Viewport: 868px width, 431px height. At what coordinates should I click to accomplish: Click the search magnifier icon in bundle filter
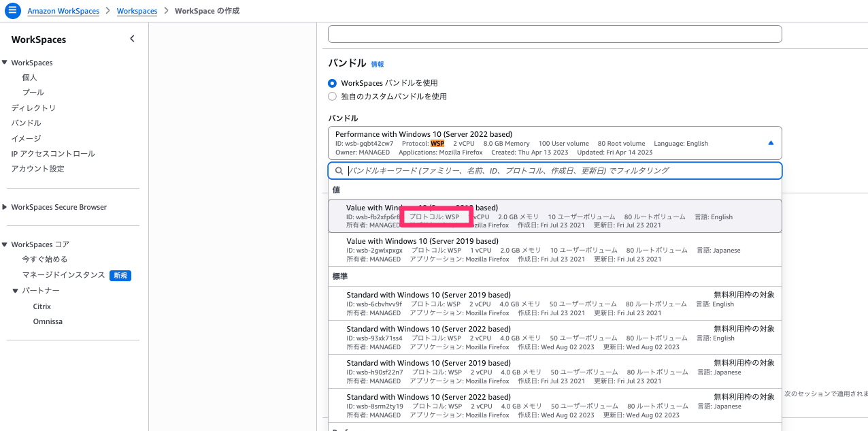point(339,171)
